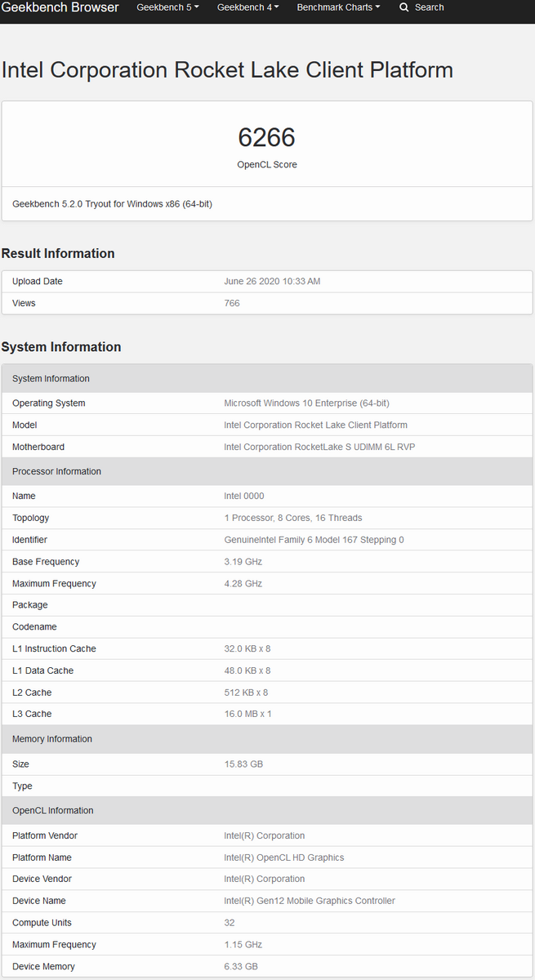Click the OpenCL Information table header

(x=267, y=811)
